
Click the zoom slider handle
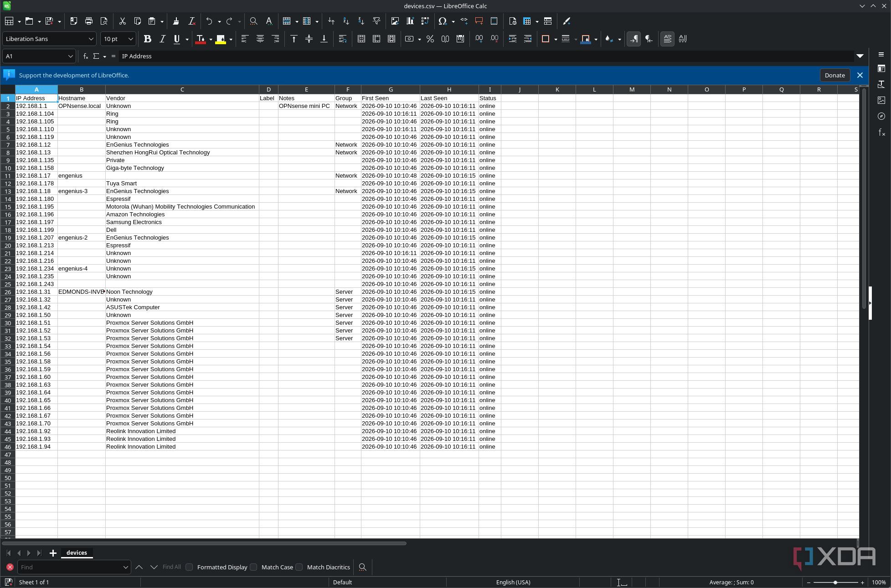tap(835, 583)
